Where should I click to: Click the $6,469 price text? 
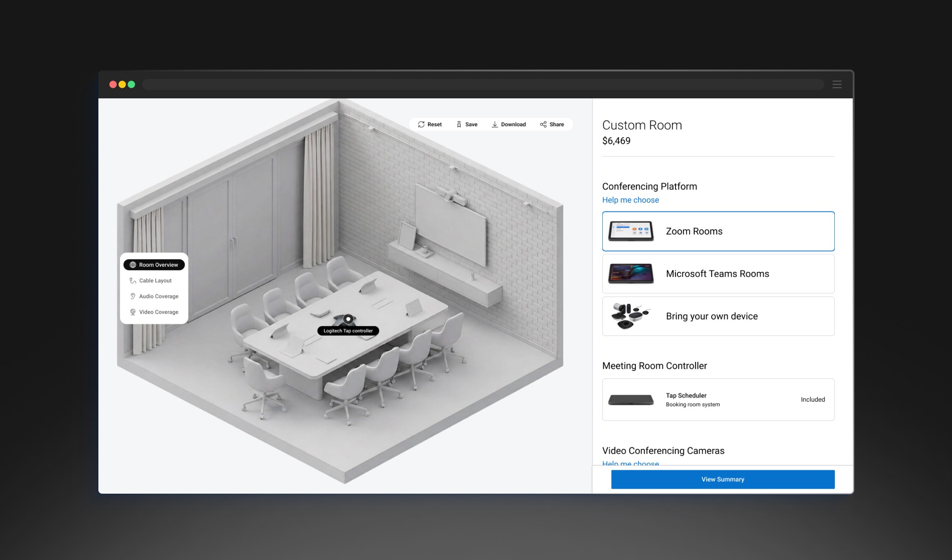[616, 141]
